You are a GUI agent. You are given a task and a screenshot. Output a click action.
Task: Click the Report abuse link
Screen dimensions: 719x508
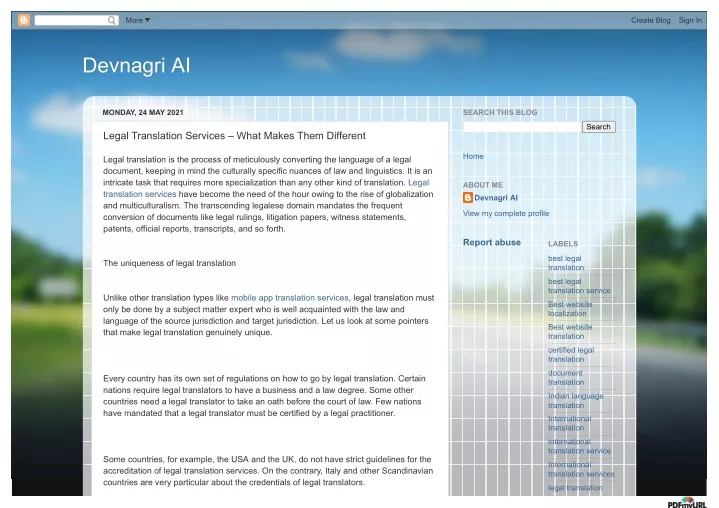(x=492, y=242)
